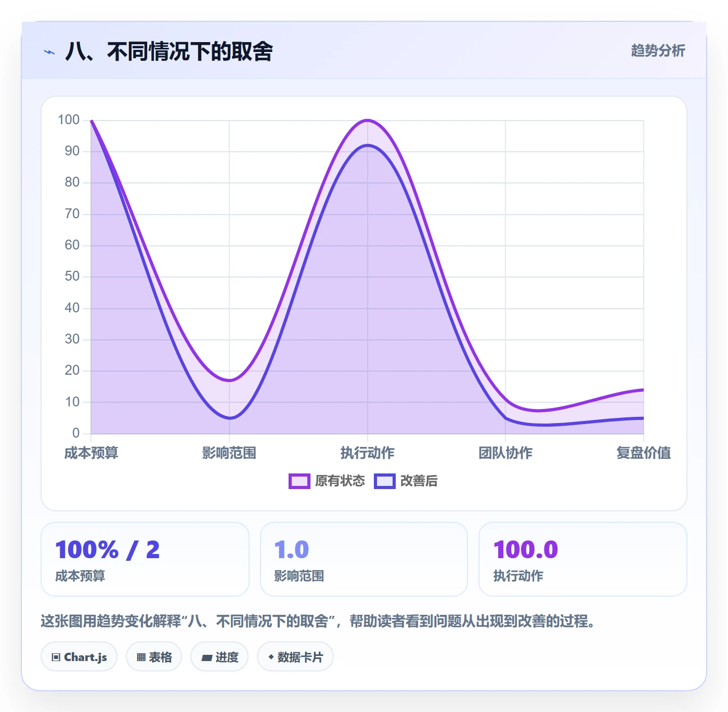Toggle the 改善后 legend swatch
728x712 pixels.
[384, 481]
